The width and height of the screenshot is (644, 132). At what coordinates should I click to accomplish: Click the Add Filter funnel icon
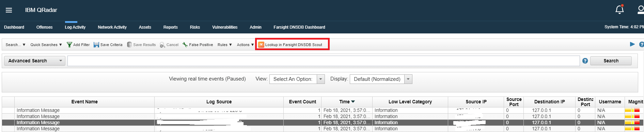click(x=69, y=45)
